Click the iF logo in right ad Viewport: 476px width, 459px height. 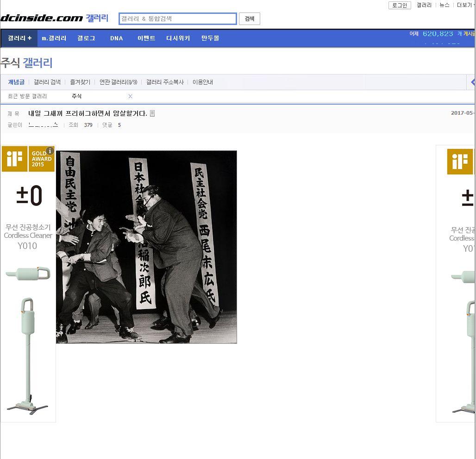click(x=459, y=162)
